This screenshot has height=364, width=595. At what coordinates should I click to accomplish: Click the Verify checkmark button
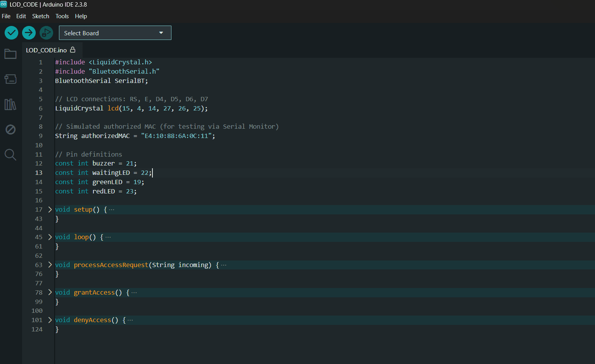[12, 33]
